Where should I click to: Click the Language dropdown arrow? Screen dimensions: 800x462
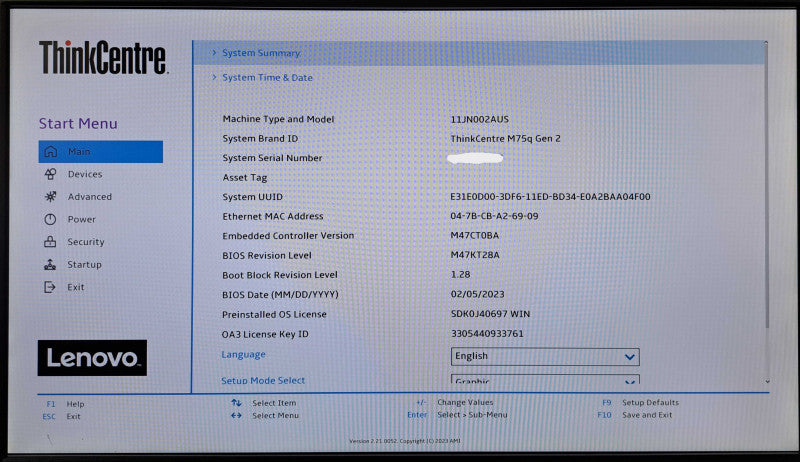[x=630, y=357]
